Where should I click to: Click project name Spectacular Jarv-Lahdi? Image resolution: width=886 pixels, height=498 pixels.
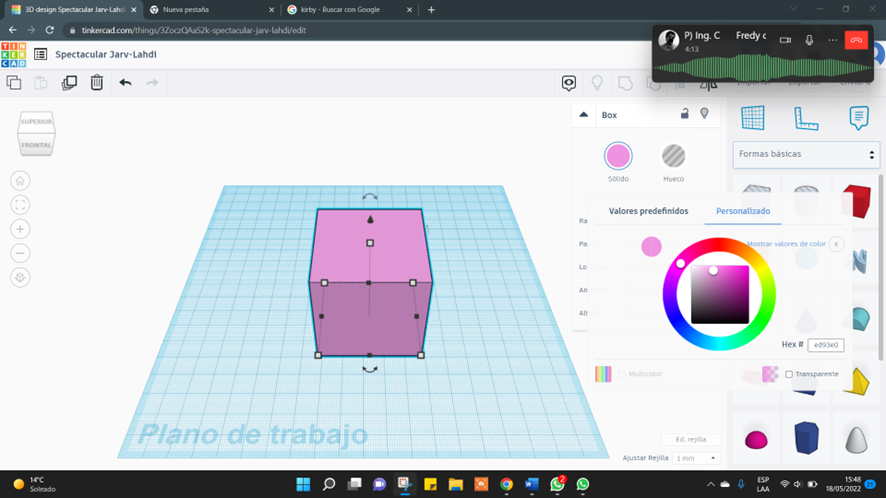coord(106,54)
